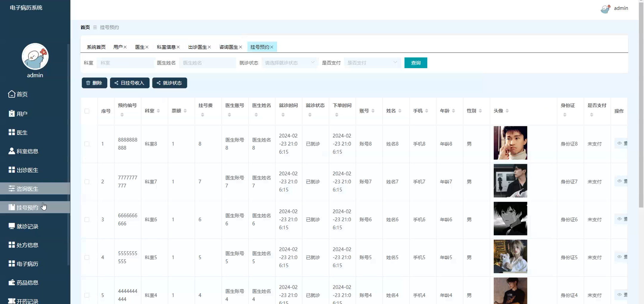Image resolution: width=644 pixels, height=304 pixels.
Task: Check the select-all checkbox in table header
Action: point(87,111)
